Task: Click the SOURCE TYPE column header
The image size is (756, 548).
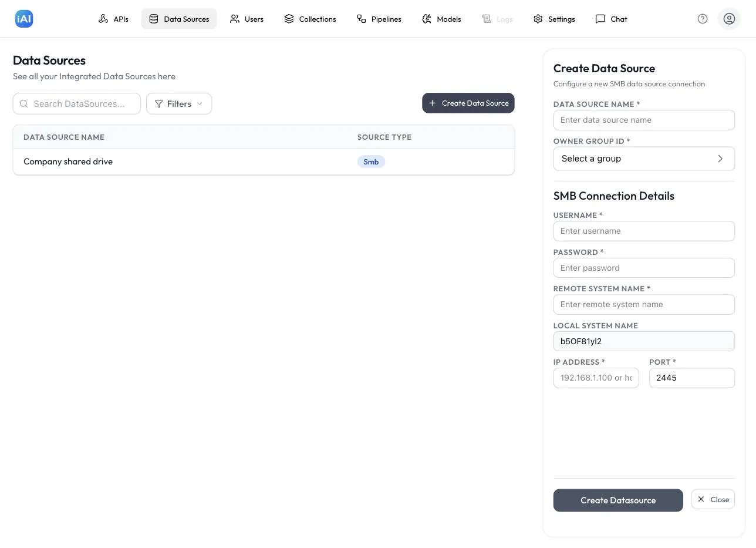Action: [384, 137]
